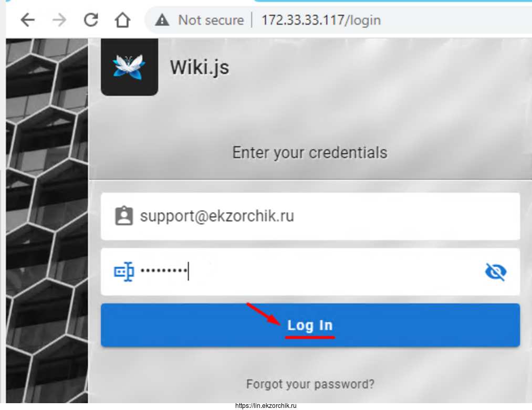Click the hexagonal building background image
532x410 pixels.
pos(47,220)
